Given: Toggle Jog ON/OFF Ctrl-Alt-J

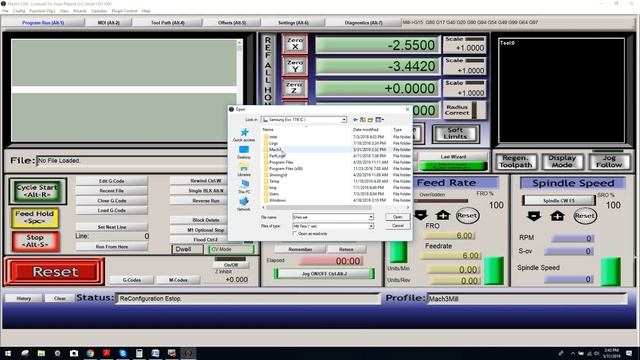Looking at the screenshot, I should 324,273.
